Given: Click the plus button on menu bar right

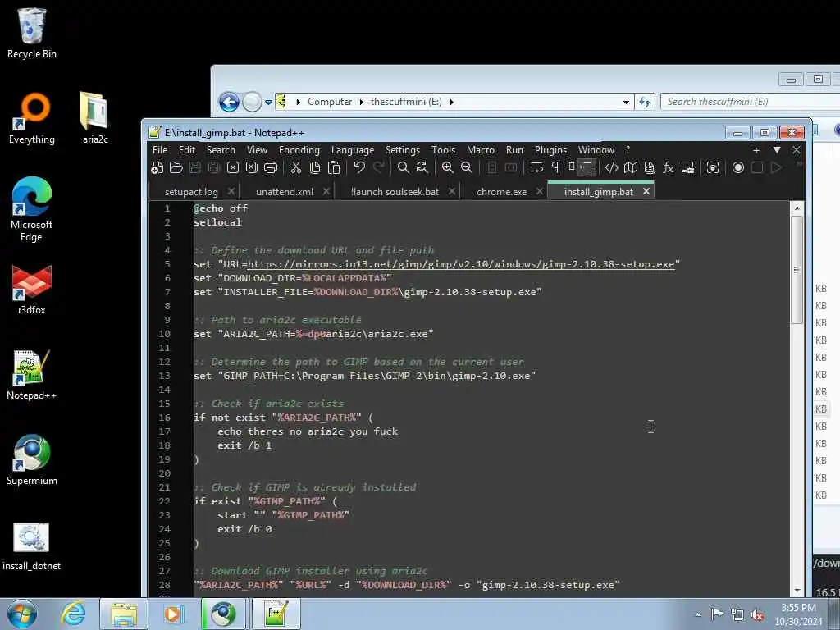Looking at the screenshot, I should click(x=756, y=151).
